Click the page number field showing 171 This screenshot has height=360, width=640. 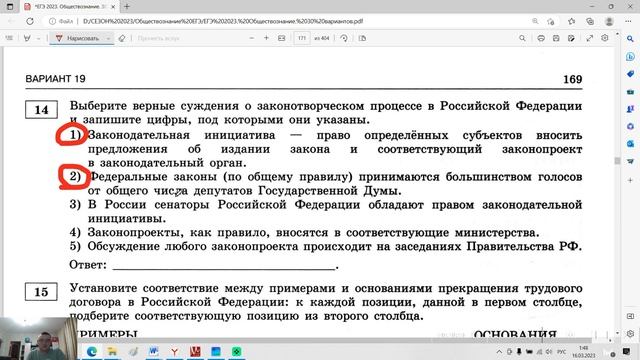pos(302,38)
